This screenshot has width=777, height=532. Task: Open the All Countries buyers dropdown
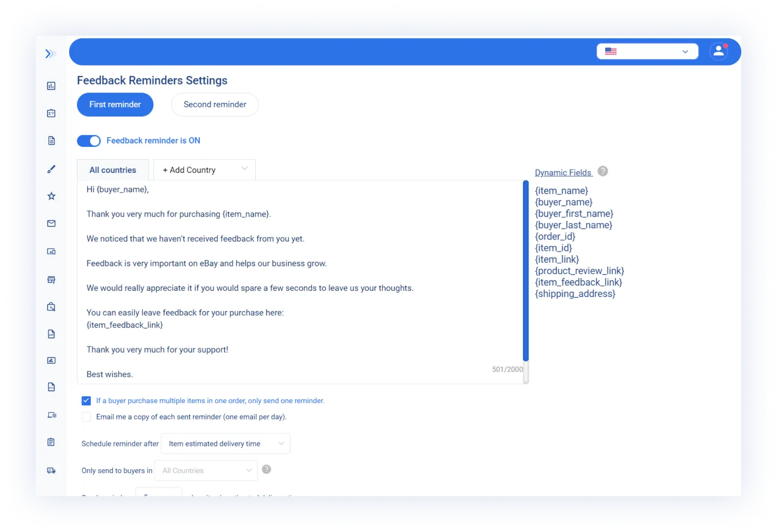(x=206, y=470)
